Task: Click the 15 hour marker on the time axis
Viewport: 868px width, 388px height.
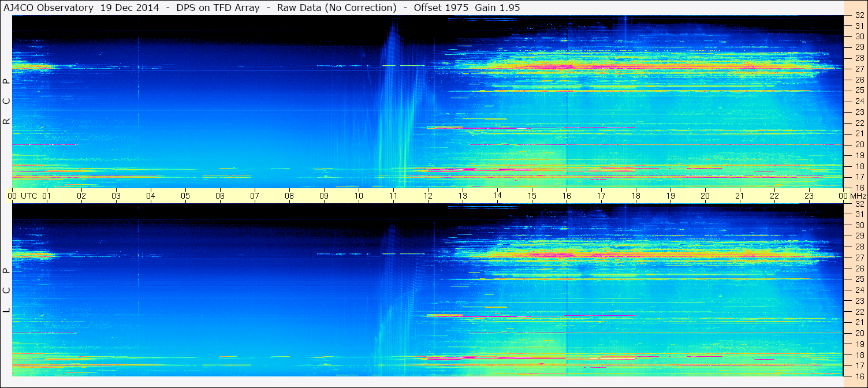Action: [532, 196]
